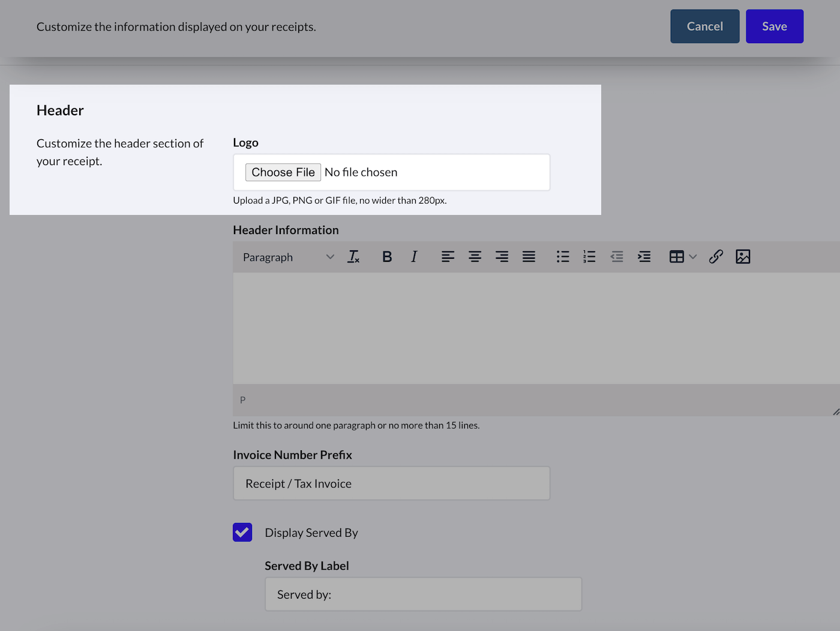Align text left in header editor
The width and height of the screenshot is (840, 631).
tap(448, 257)
